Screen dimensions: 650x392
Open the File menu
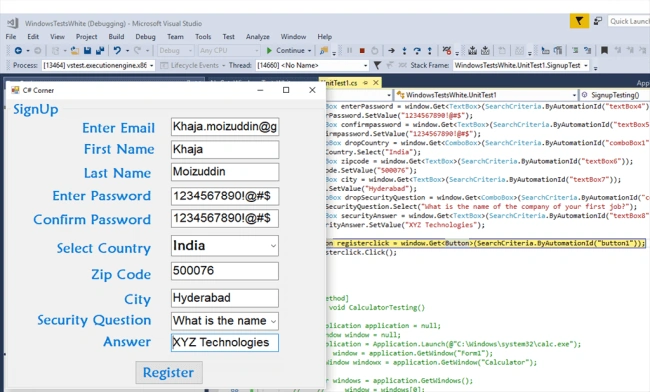11,36
